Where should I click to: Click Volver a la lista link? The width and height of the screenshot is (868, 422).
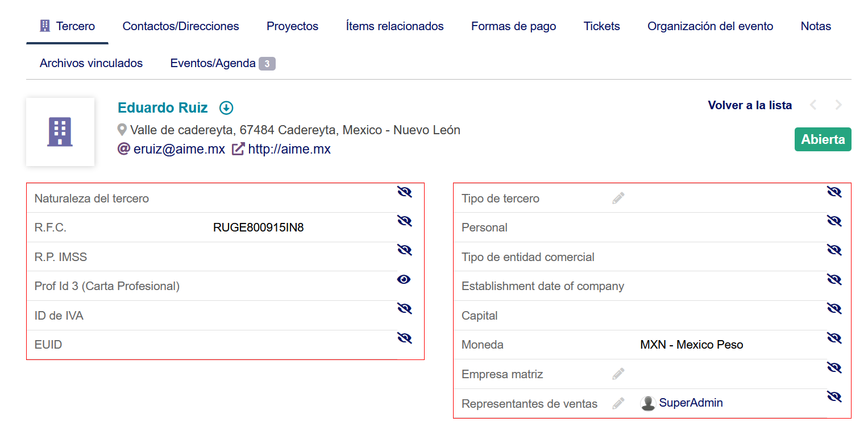(x=750, y=105)
